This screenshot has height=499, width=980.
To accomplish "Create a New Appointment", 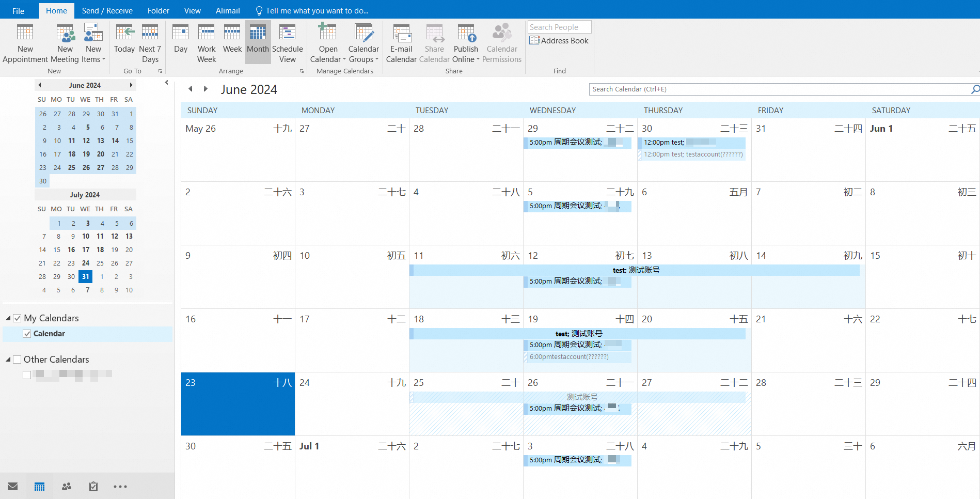I will tap(25, 43).
